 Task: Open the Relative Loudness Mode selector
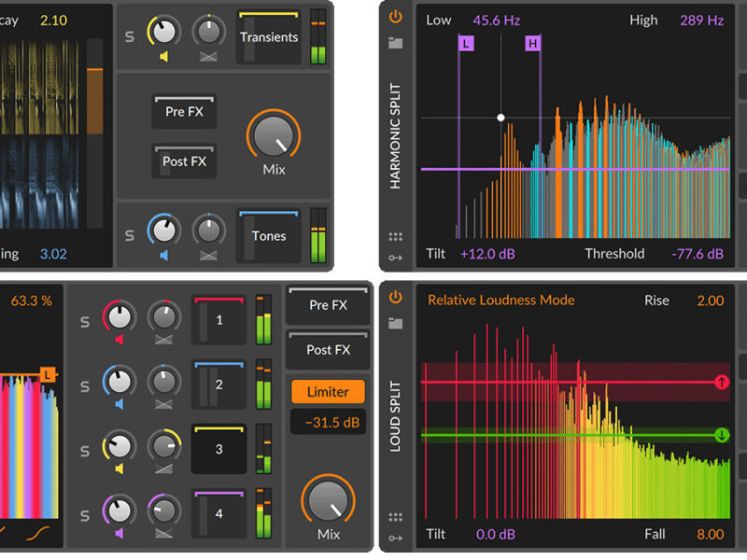tap(500, 301)
